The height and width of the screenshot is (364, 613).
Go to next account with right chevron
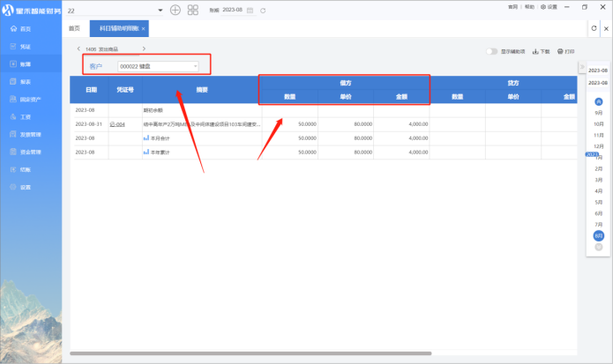[144, 48]
